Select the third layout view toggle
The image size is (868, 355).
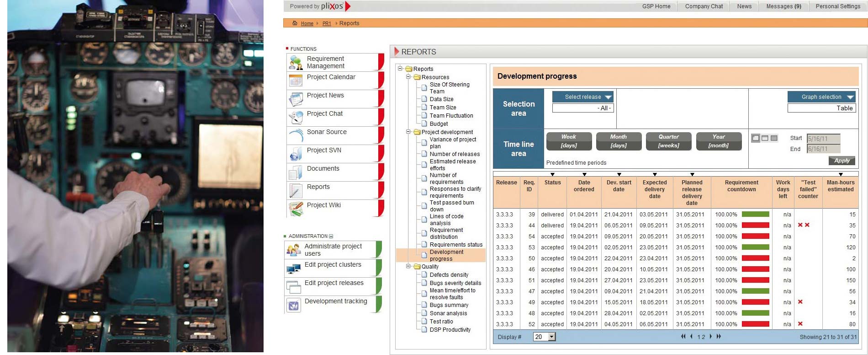774,138
